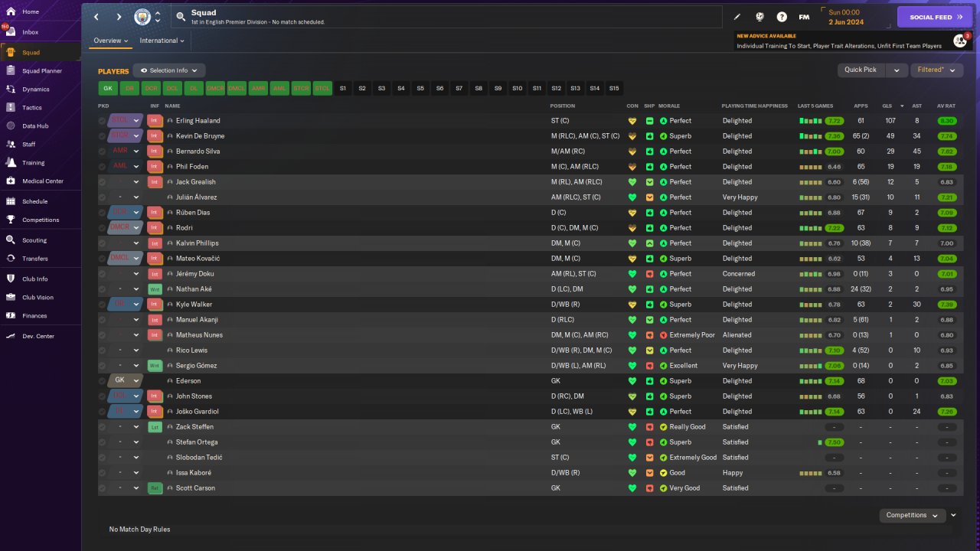Image resolution: width=980 pixels, height=551 pixels.
Task: Toggle the picked circle for Issa Kaboré
Action: (103, 473)
